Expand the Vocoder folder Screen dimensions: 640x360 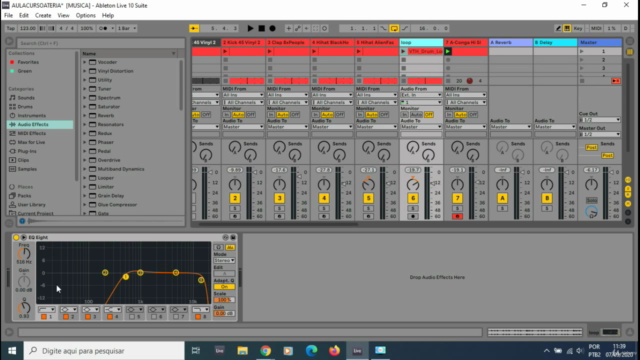[85, 62]
